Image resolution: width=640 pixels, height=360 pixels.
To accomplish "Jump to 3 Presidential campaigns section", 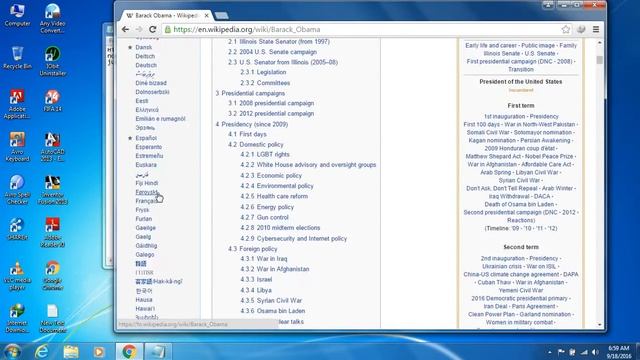I will tap(250, 93).
